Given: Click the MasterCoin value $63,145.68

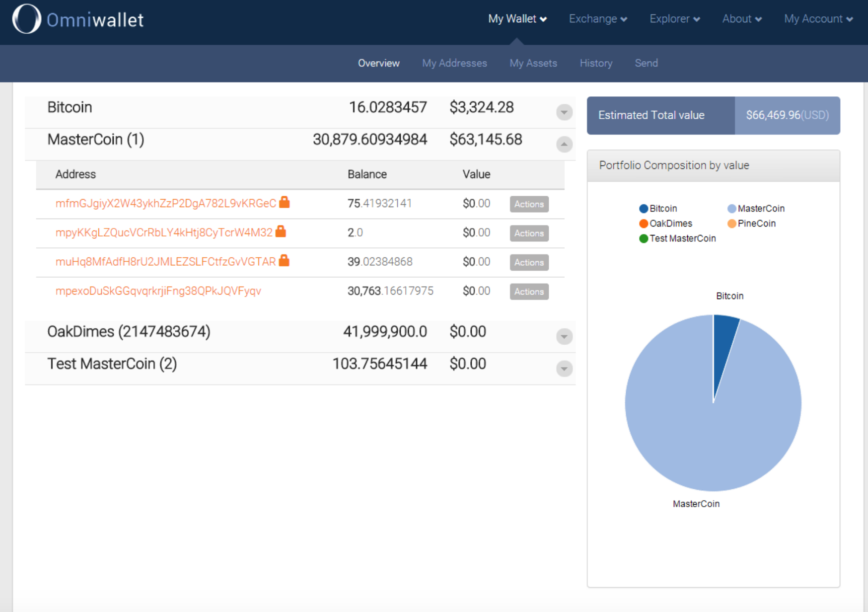Looking at the screenshot, I should [486, 140].
